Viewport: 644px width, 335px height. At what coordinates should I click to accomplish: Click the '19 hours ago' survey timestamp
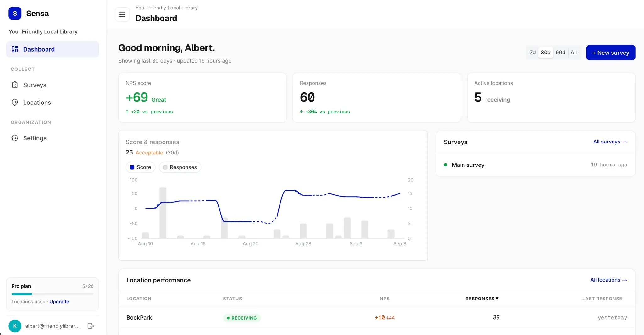609,165
